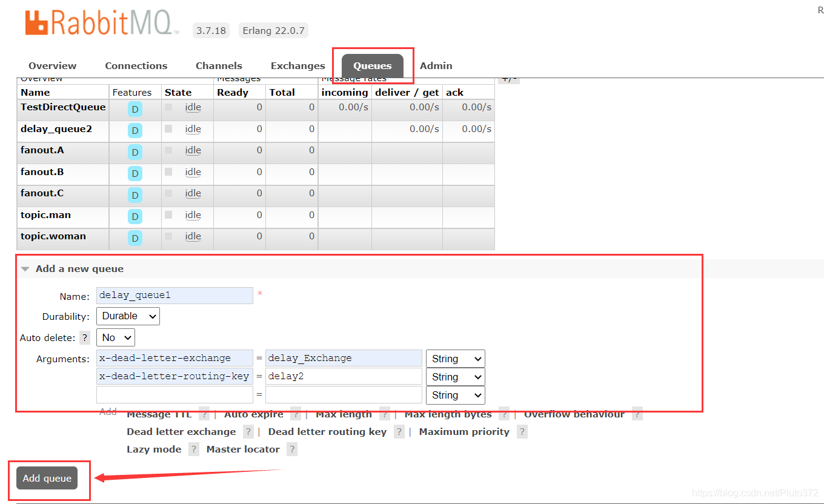Click the D feature badge for fanout.C
This screenshot has height=504, width=824.
point(135,195)
